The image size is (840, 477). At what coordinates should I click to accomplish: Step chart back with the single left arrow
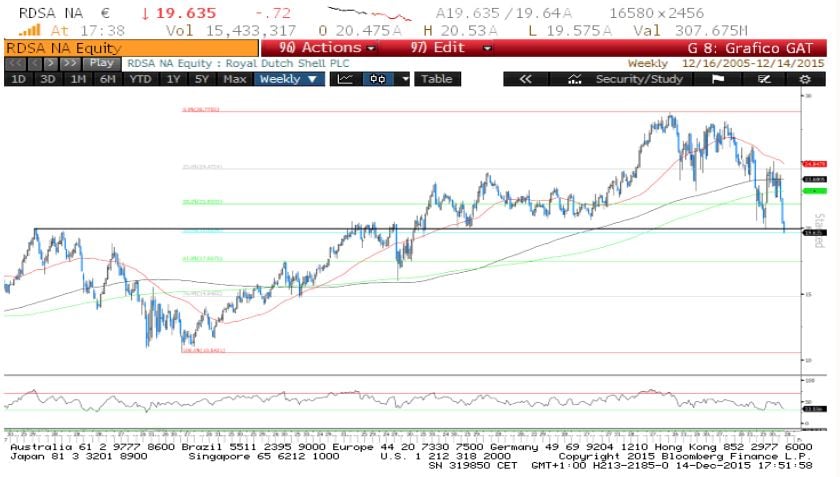coord(35,64)
